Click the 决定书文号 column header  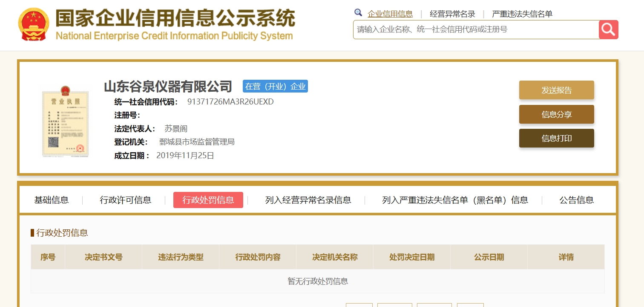pos(103,257)
